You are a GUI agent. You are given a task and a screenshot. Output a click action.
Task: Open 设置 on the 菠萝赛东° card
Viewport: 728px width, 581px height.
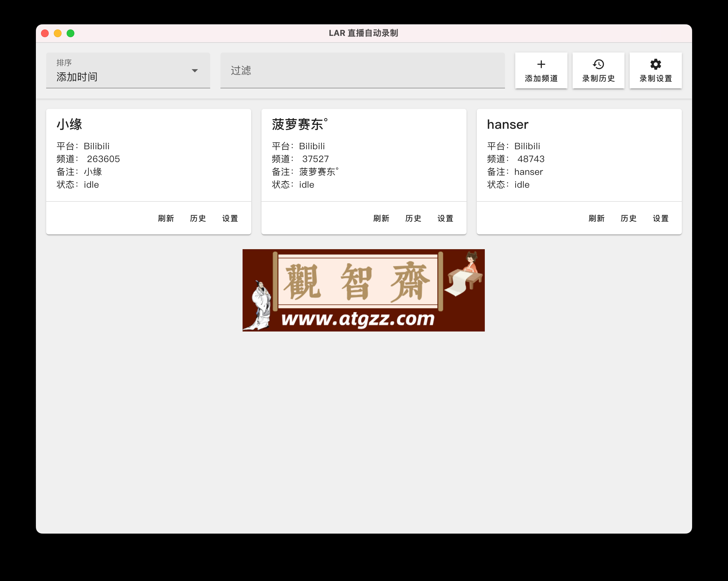click(x=445, y=218)
